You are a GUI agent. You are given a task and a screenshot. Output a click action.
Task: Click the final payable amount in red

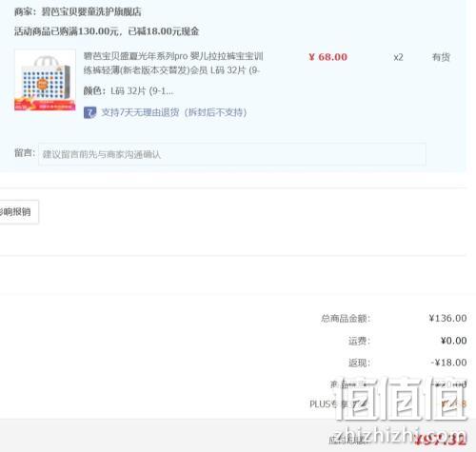441,440
